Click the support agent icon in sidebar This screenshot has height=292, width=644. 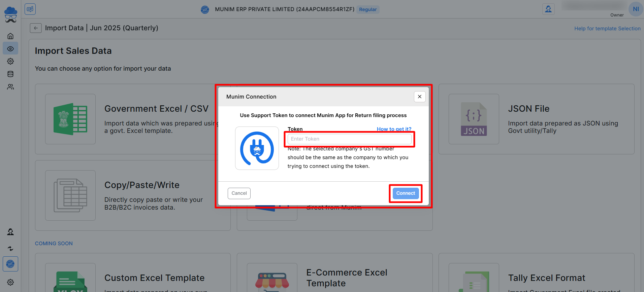point(10,232)
